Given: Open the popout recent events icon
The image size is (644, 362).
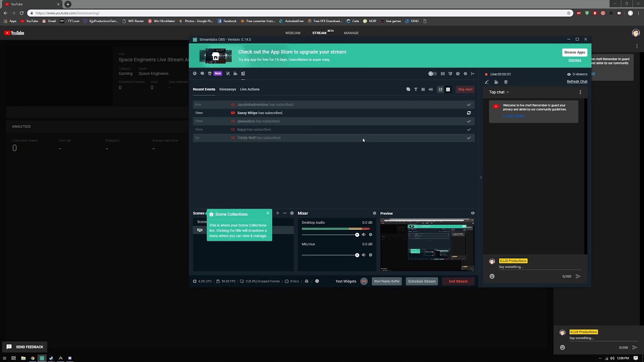Looking at the screenshot, I should click(x=408, y=89).
